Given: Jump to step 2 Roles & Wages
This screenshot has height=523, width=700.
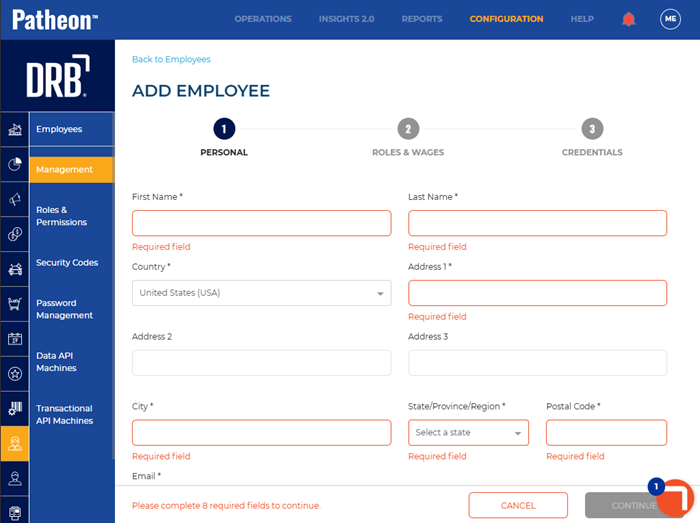Looking at the screenshot, I should [x=407, y=129].
